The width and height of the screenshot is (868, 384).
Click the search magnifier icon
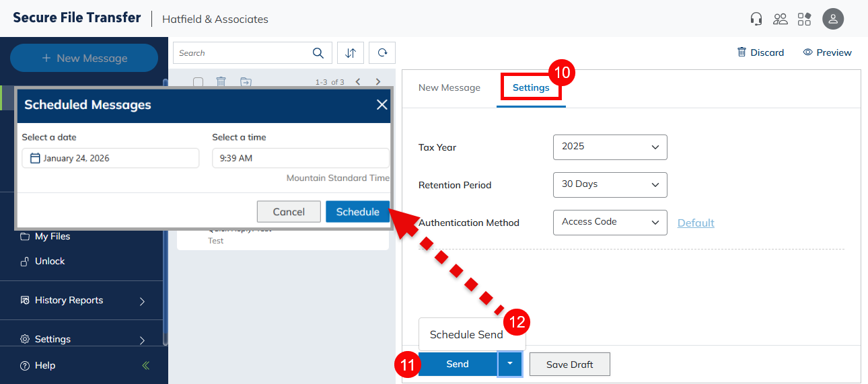coord(318,53)
